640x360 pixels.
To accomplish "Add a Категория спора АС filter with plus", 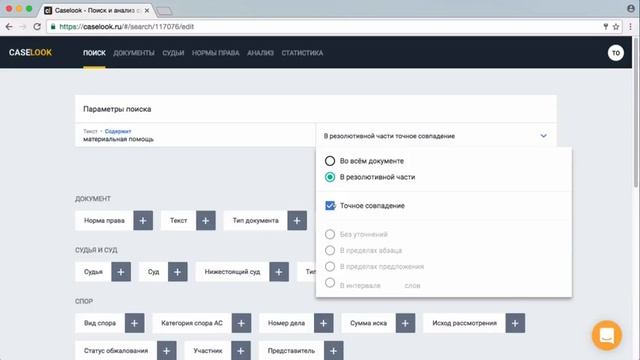I will pyautogui.click(x=242, y=323).
